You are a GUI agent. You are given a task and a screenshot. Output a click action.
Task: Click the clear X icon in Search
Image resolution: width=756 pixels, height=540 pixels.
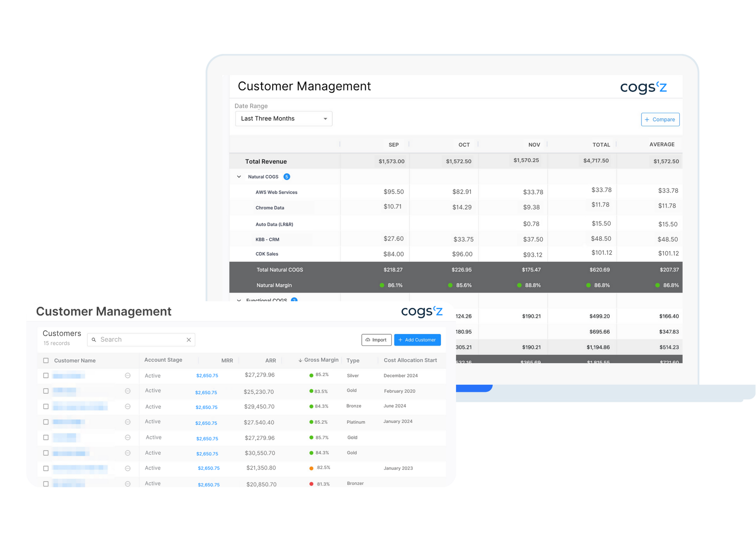pos(189,340)
